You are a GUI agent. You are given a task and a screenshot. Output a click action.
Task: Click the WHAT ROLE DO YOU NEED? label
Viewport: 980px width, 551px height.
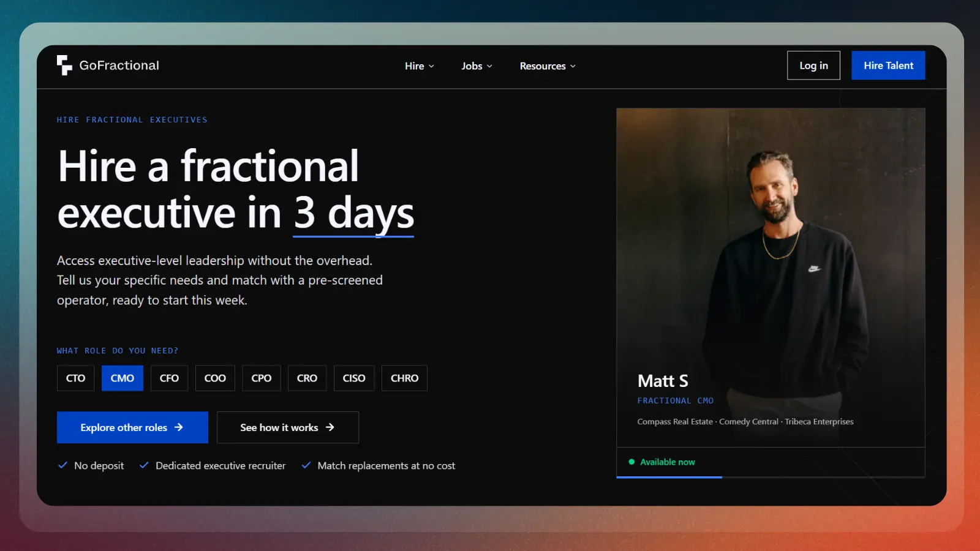[x=118, y=351]
